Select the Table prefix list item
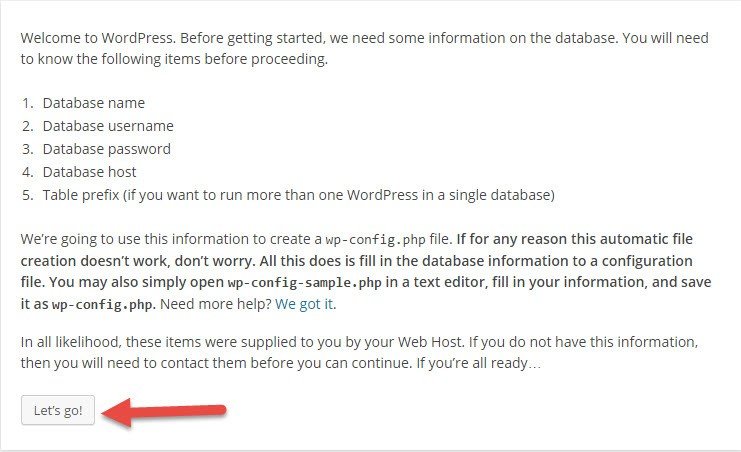 click(x=298, y=193)
